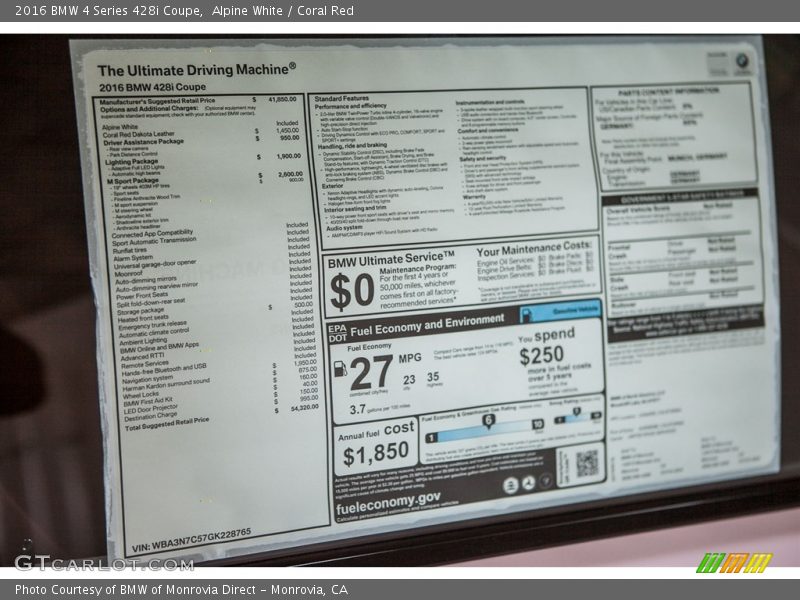This screenshot has width=800, height=600.
Task: Click the fueleconomy.gov web address
Action: (x=388, y=503)
